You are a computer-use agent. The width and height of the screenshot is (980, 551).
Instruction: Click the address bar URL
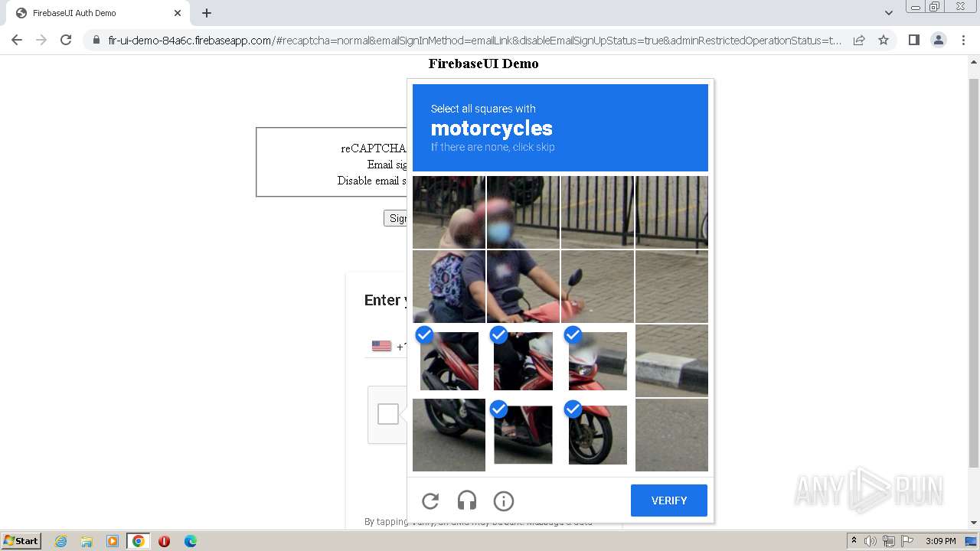point(475,41)
